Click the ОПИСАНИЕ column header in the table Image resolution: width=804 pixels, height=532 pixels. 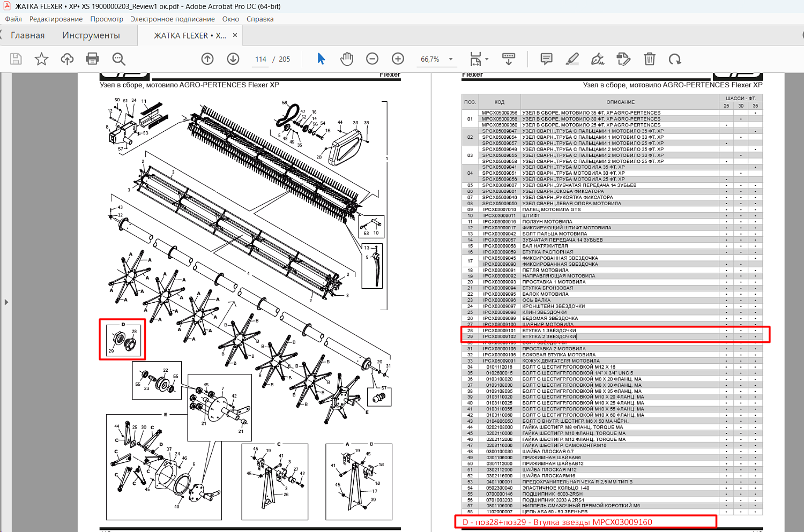coord(620,102)
